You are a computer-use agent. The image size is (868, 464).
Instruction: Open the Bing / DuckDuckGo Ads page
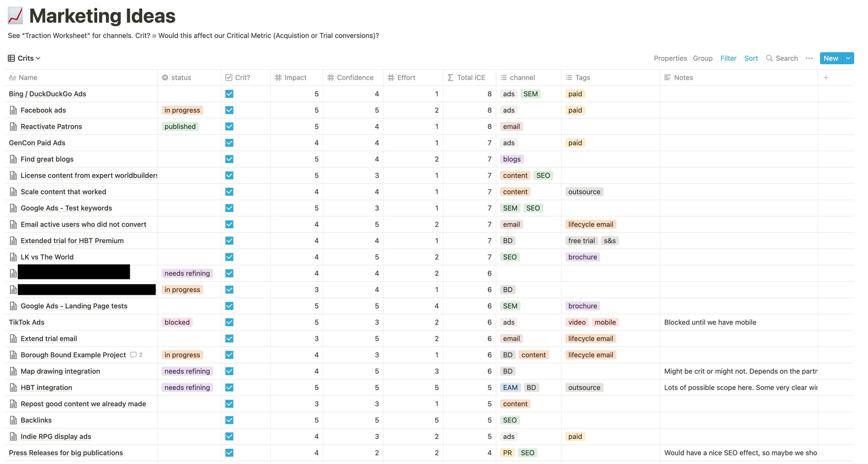[47, 94]
